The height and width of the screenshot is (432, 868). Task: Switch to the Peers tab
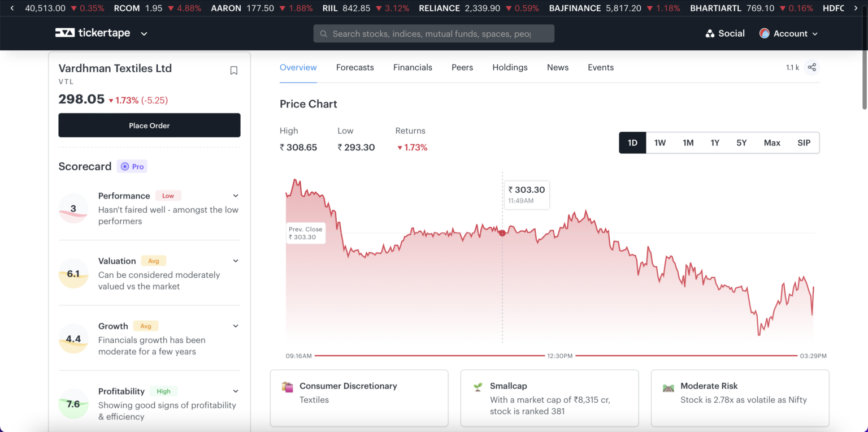pos(462,67)
